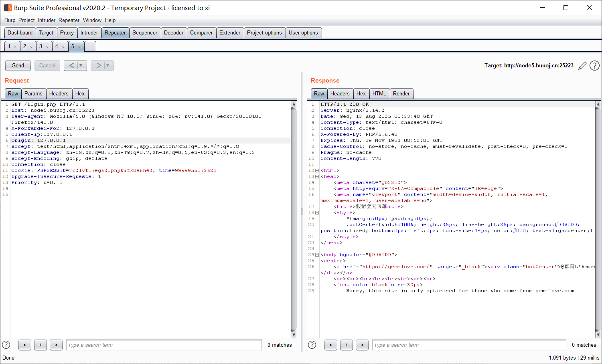This screenshot has width=602, height=364.
Task: Open the Repeater menu
Action: [x=69, y=20]
